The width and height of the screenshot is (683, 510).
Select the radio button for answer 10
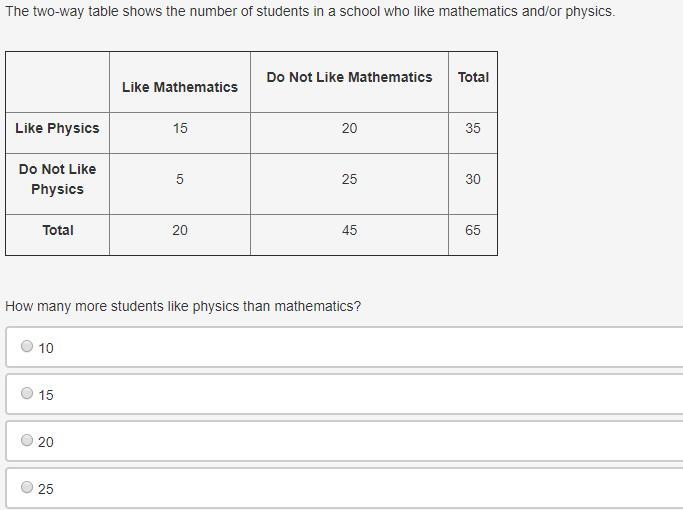[27, 347]
